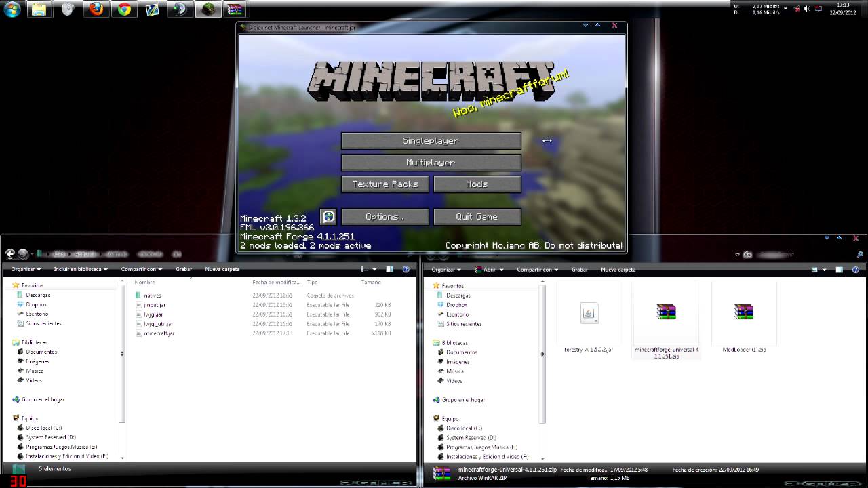Open Escritorio in right Explorer sidebar

tap(458, 314)
